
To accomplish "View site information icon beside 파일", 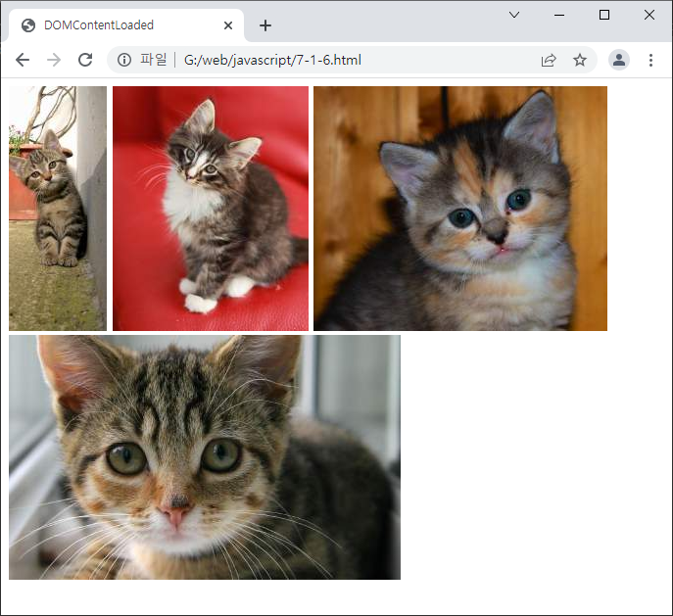I will (124, 60).
